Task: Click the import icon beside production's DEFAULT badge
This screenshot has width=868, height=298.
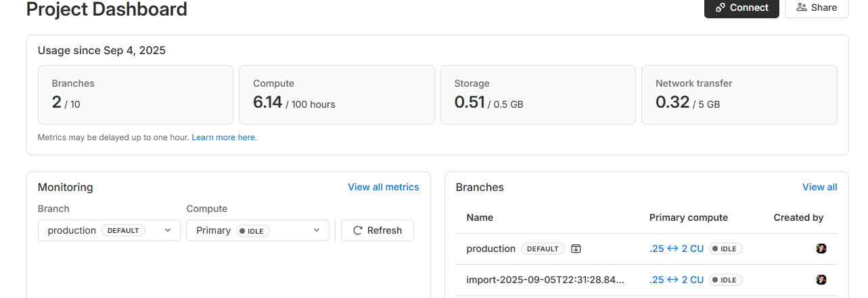Action: (x=576, y=249)
